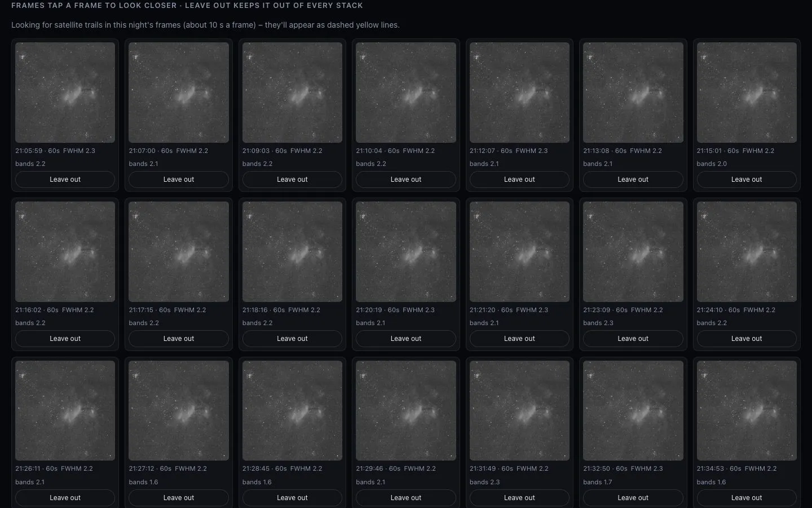Screen dimensions: 812x508
Task: View the 21:18:16 frame thumbnail
Action: coord(292,252)
